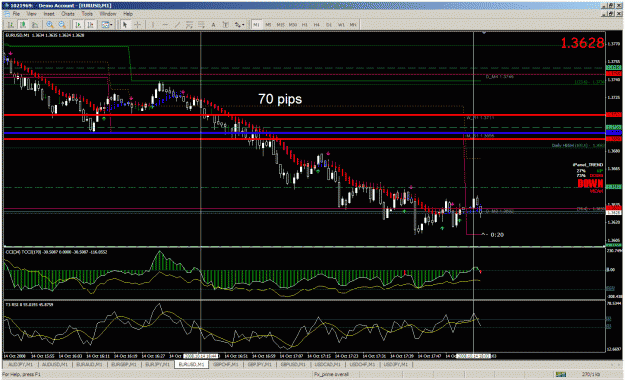Switch chart to line chart type
This screenshot has width=625, height=380.
tap(35, 25)
